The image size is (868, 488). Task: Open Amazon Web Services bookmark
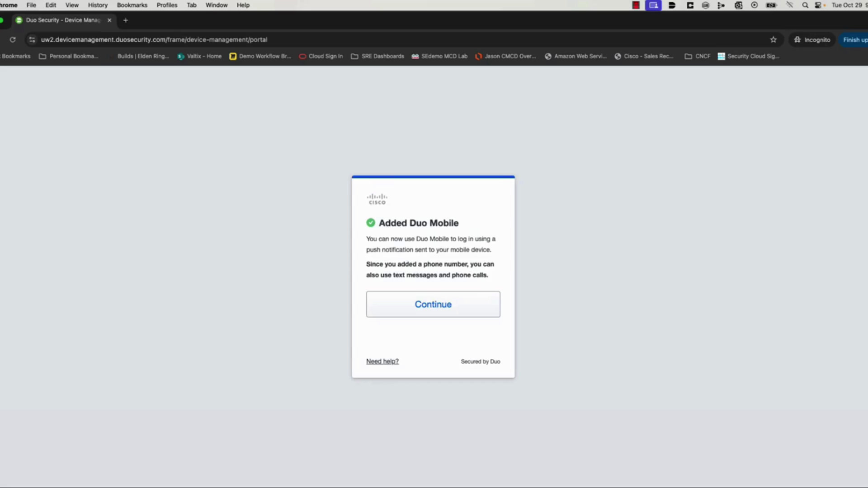[576, 56]
